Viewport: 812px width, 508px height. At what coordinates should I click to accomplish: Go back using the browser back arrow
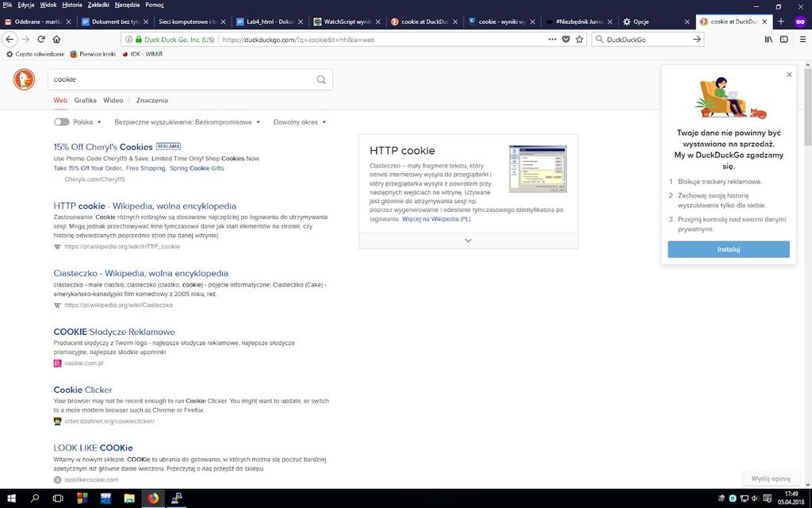coord(10,40)
